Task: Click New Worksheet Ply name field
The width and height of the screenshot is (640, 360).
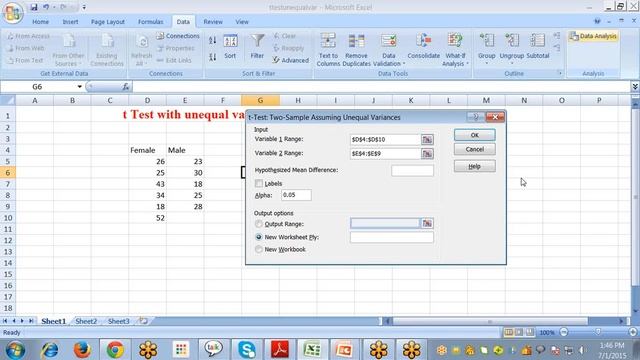Action: point(392,237)
